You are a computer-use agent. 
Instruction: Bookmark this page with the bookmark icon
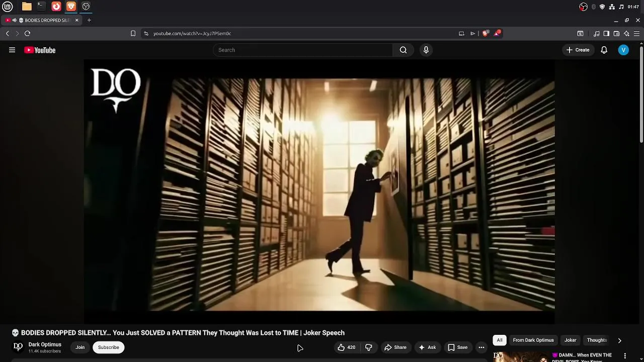tap(133, 33)
